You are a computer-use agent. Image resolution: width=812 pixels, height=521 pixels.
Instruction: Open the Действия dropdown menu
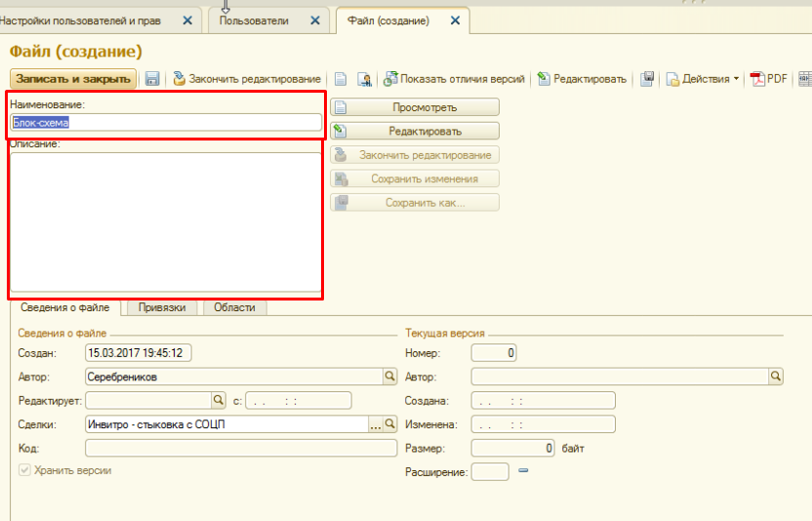pyautogui.click(x=703, y=79)
